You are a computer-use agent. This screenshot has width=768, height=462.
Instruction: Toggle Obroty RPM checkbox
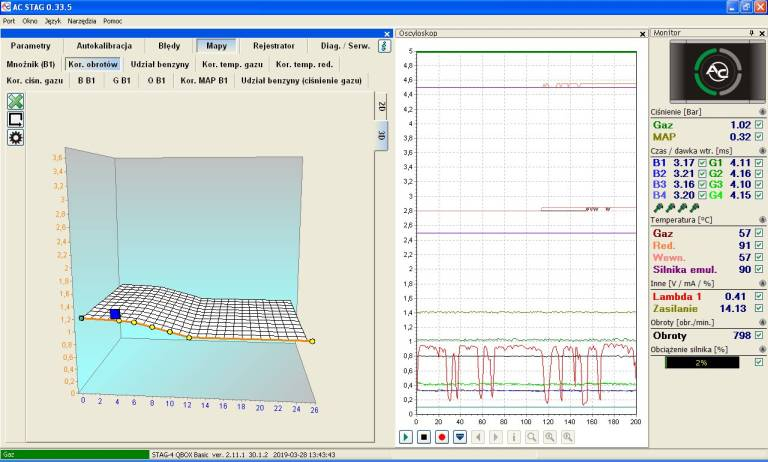[759, 335]
